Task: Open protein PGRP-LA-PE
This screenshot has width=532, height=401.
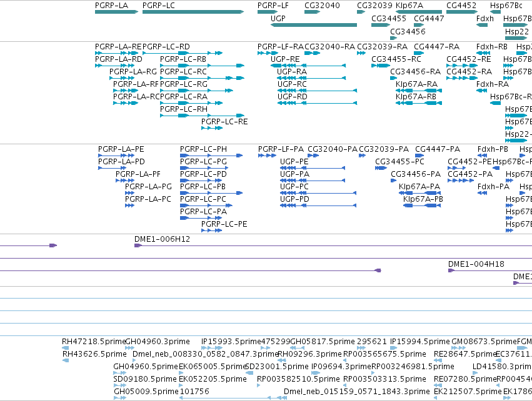Action: [x=121, y=149]
